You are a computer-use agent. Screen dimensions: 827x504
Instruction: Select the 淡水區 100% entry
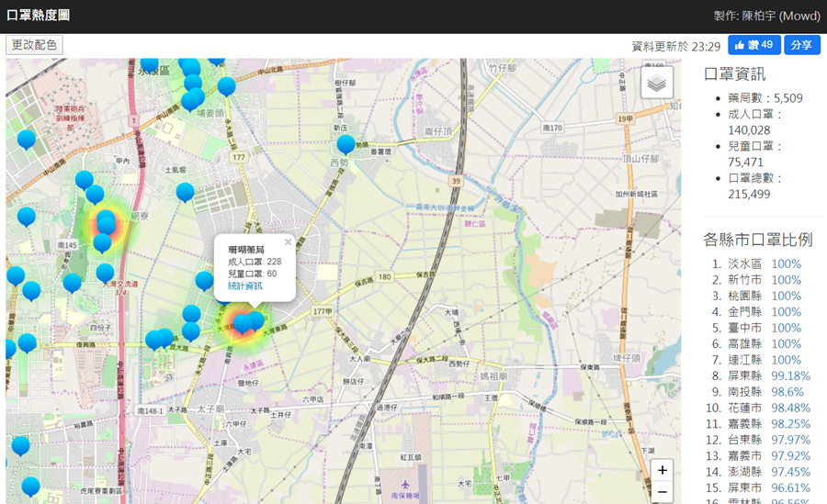click(x=786, y=263)
